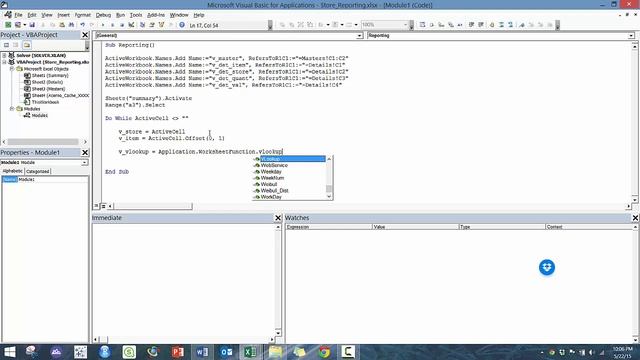Switch to the Alphabetic properties tab
This screenshot has width=640, height=360.
point(13,171)
